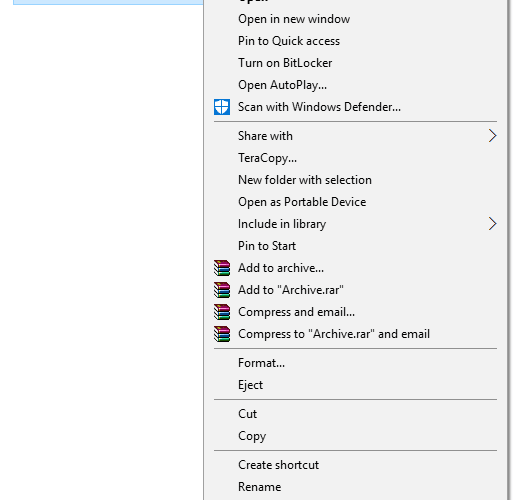Click WinRAR icon beside Compress to "Archive.rar" and email
Screen dimensions: 525x500
coord(222,334)
